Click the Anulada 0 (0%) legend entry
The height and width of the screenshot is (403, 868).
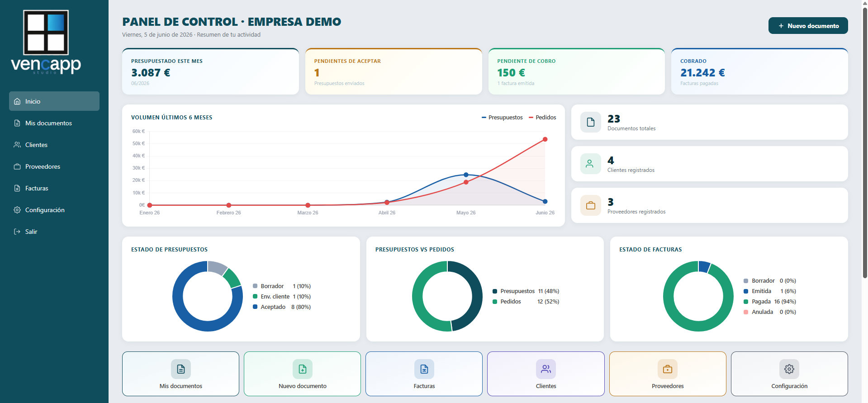coord(769,312)
